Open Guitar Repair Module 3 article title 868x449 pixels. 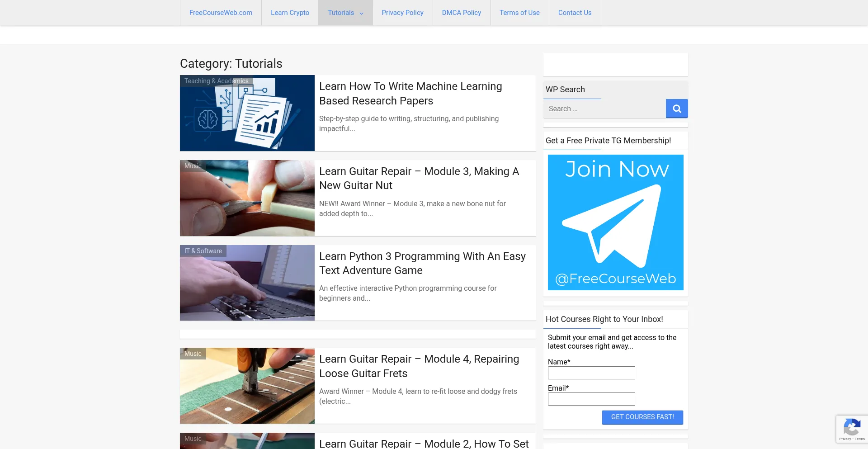(x=419, y=178)
